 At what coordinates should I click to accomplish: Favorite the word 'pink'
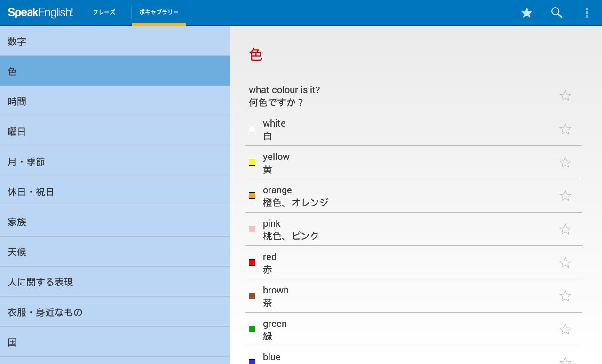coord(565,229)
